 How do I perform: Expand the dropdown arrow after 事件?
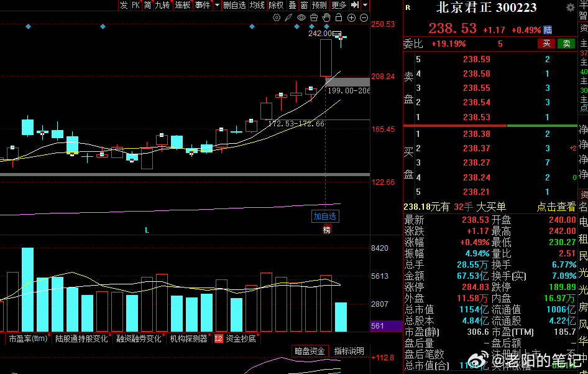(x=217, y=5)
